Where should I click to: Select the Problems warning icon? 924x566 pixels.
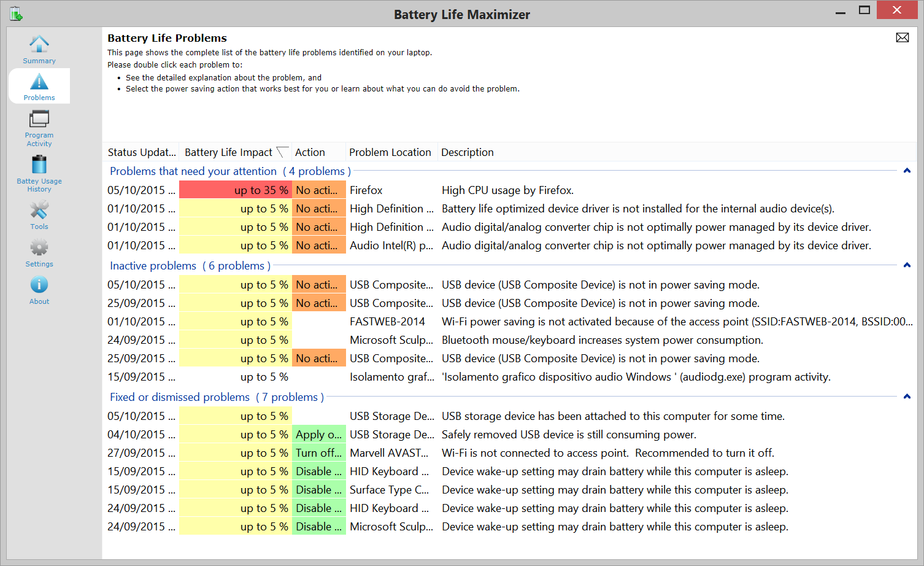pyautogui.click(x=39, y=83)
